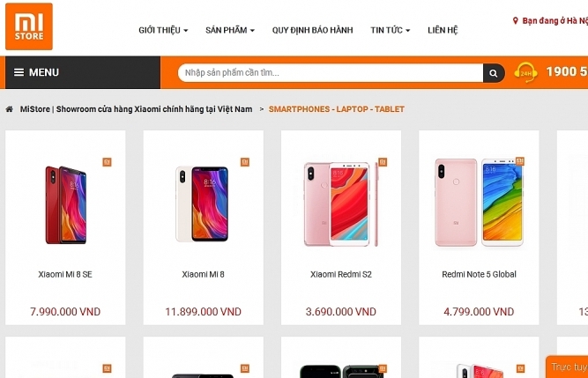The height and width of the screenshot is (378, 588).
Task: Open the LIÊN HỆ menu item
Action: [443, 30]
